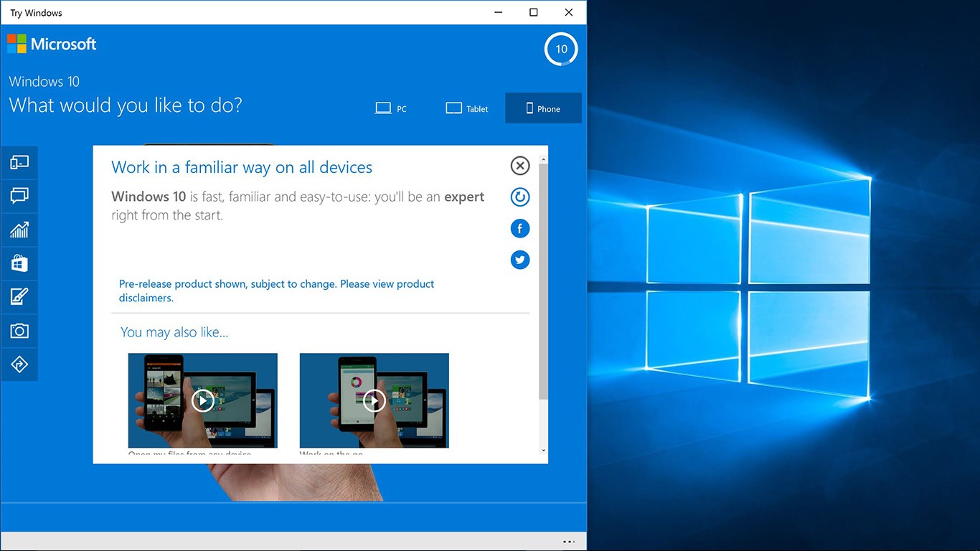Switch to the PC tab
The image size is (980, 551).
point(392,108)
